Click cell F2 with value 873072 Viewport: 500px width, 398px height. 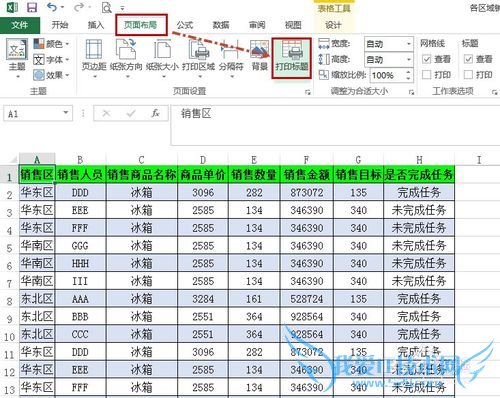(x=307, y=192)
